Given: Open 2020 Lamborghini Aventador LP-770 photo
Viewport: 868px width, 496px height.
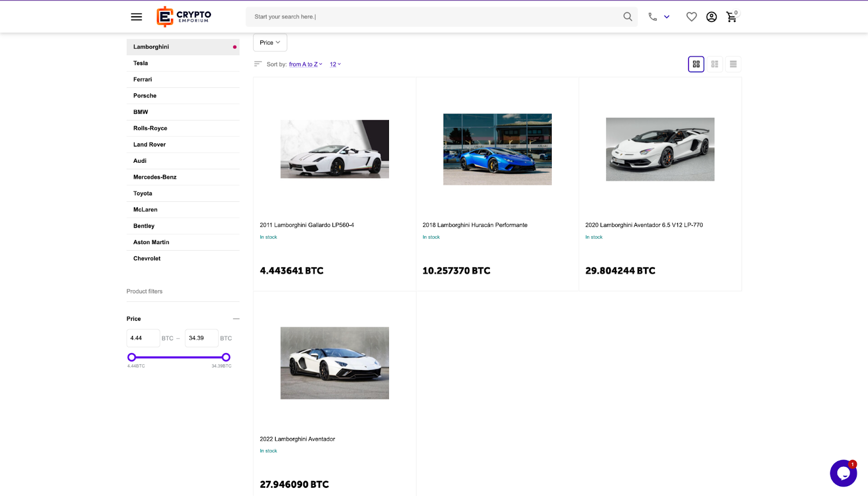Looking at the screenshot, I should click(660, 149).
